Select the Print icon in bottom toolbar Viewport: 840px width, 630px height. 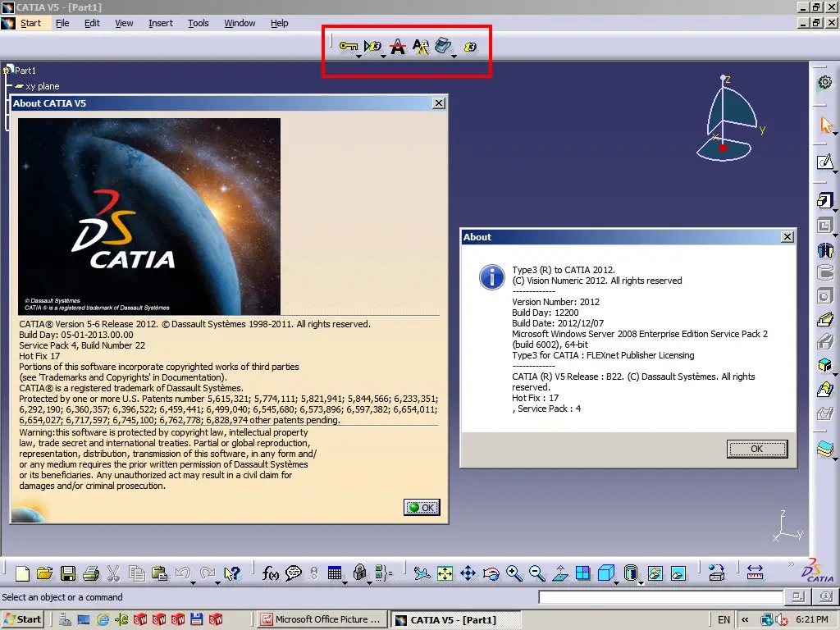91,573
